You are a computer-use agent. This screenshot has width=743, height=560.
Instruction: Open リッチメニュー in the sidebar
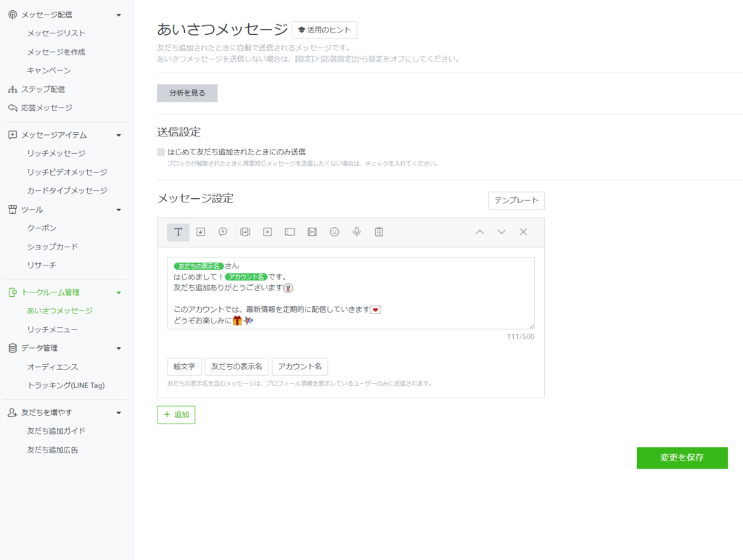pos(52,329)
